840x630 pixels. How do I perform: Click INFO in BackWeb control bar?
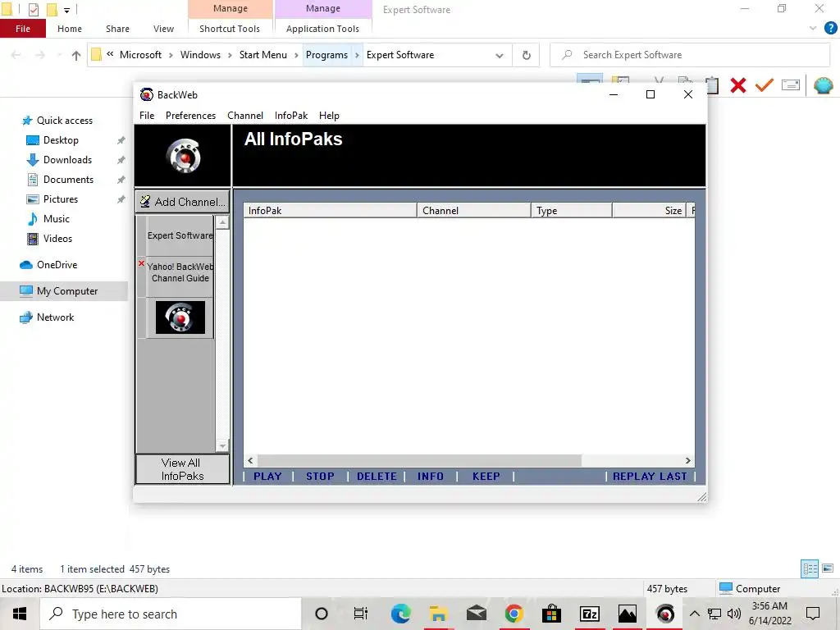pyautogui.click(x=430, y=477)
